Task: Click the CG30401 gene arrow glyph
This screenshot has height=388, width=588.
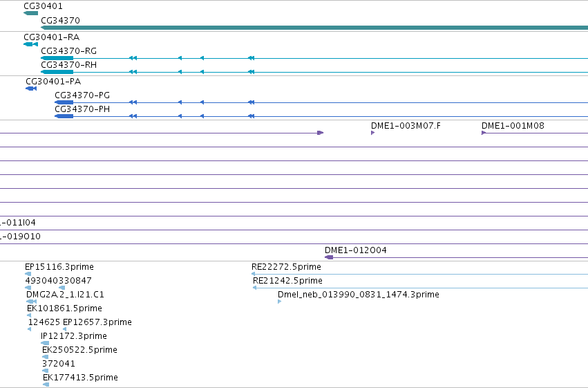Action: 31,13
